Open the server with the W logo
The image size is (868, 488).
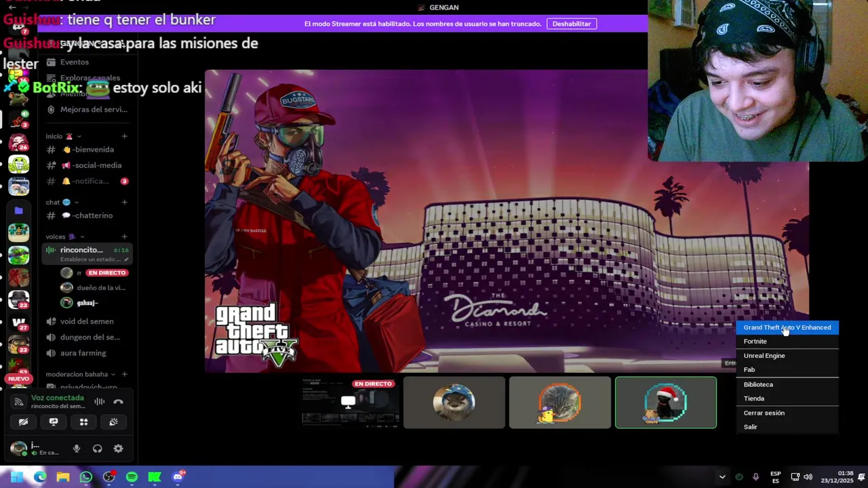click(18, 322)
